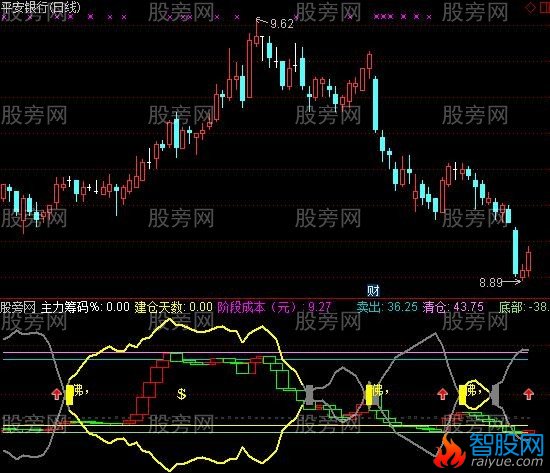Click the 主力筹码%: 0.00 indicator value
550x473 pixels.
(85, 307)
